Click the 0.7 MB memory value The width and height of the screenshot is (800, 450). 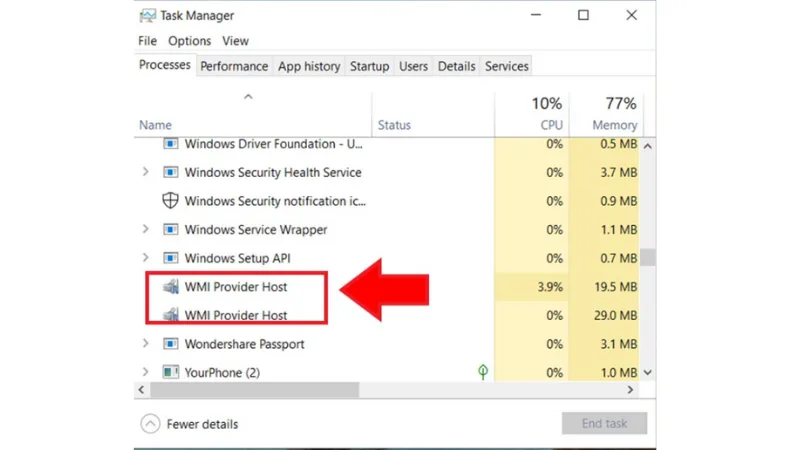618,258
